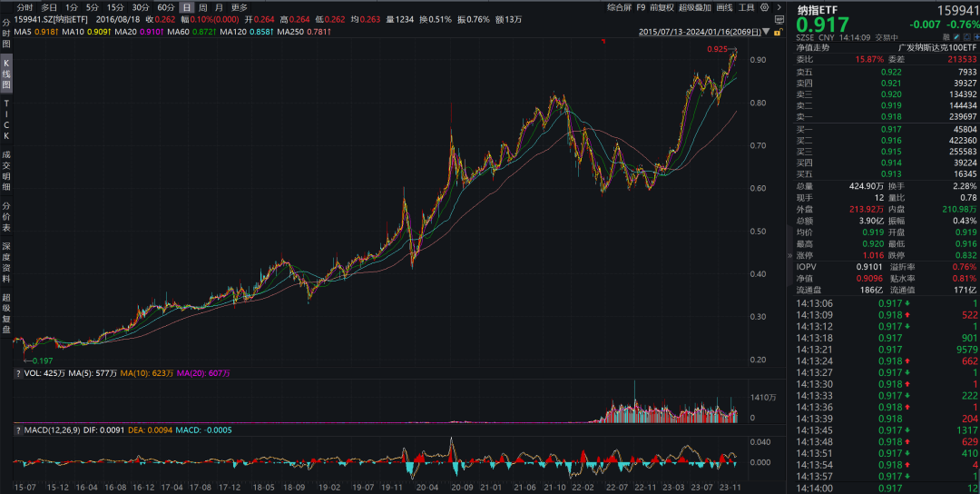The width and height of the screenshot is (980, 494).
Task: Click the 买五 0.913 order book row
Action: (x=886, y=173)
